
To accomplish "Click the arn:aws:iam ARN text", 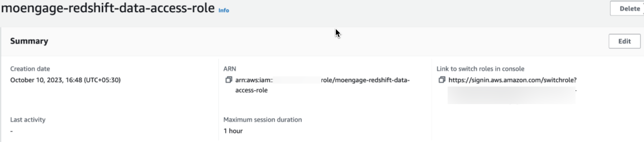I will (x=254, y=80).
